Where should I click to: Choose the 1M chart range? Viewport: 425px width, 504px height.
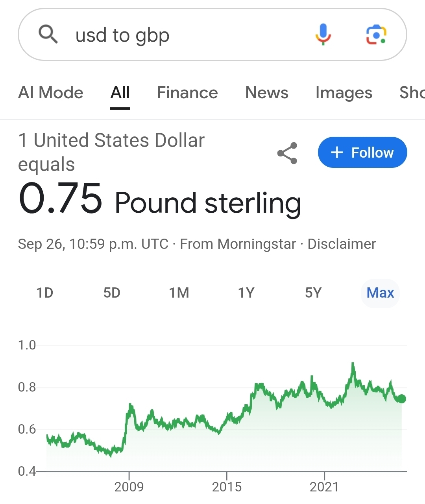pyautogui.click(x=179, y=293)
